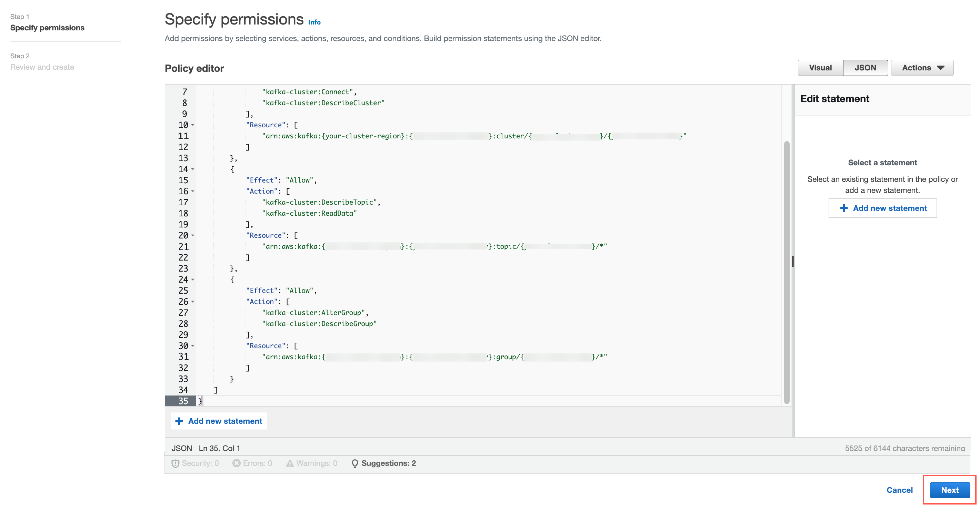Click Add new statement inline button
This screenshot has height=519, width=980.
[x=218, y=421]
